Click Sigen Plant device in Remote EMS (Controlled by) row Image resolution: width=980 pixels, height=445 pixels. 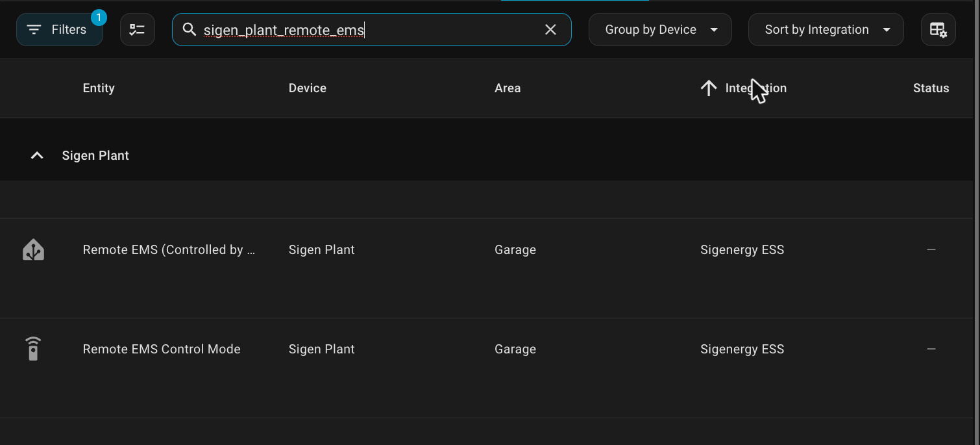pos(322,250)
